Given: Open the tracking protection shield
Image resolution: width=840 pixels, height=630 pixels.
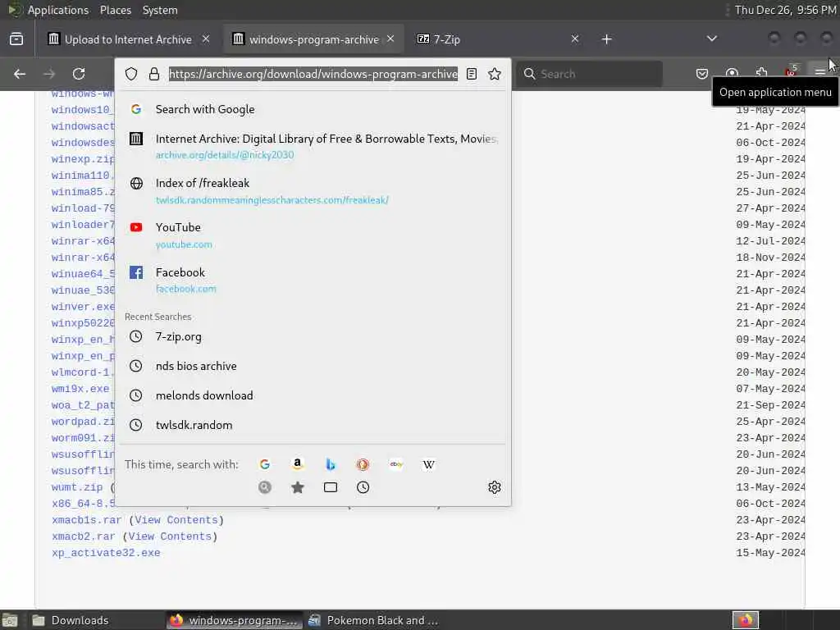Looking at the screenshot, I should click(131, 74).
